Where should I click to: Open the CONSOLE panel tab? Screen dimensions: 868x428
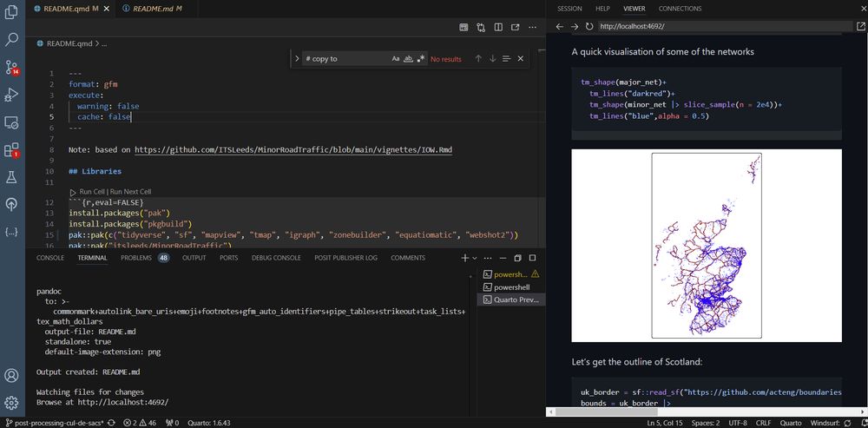[50, 258]
